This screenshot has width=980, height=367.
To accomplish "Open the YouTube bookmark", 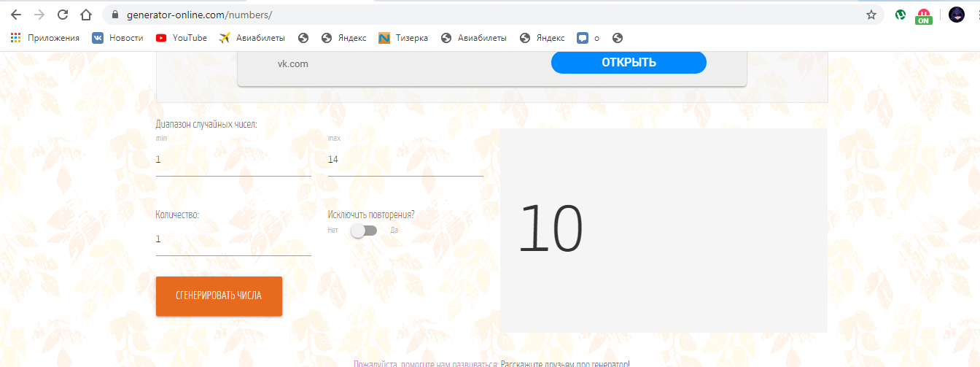I will pyautogui.click(x=182, y=38).
